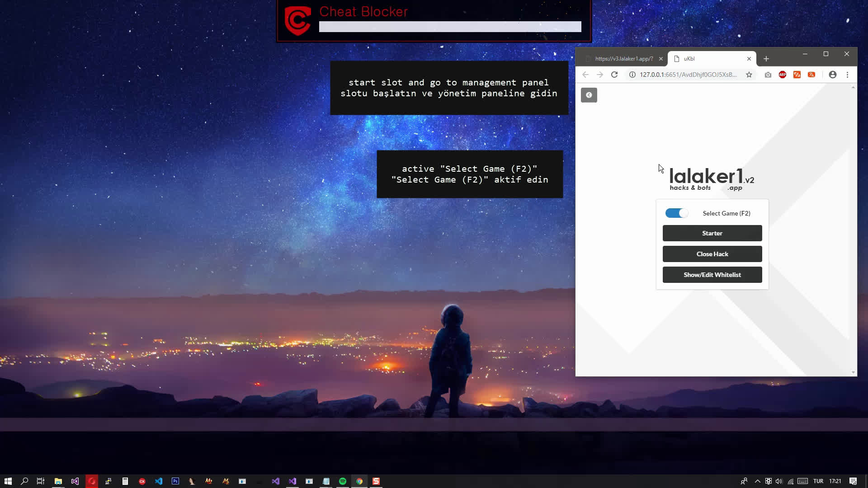
Task: Toggle the blue switch in lalaker1 panel
Action: 676,213
